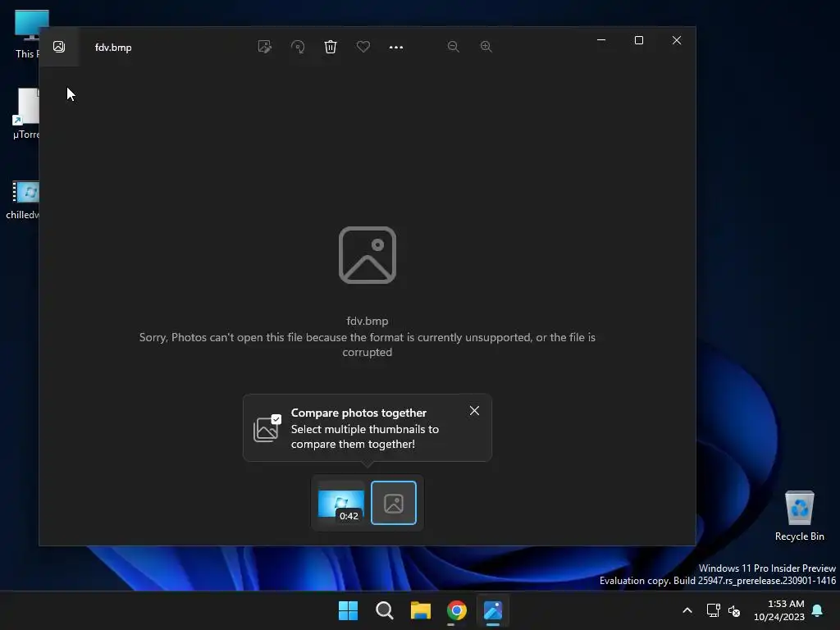The height and width of the screenshot is (630, 840).
Task: Close the Photos window
Action: (x=677, y=40)
